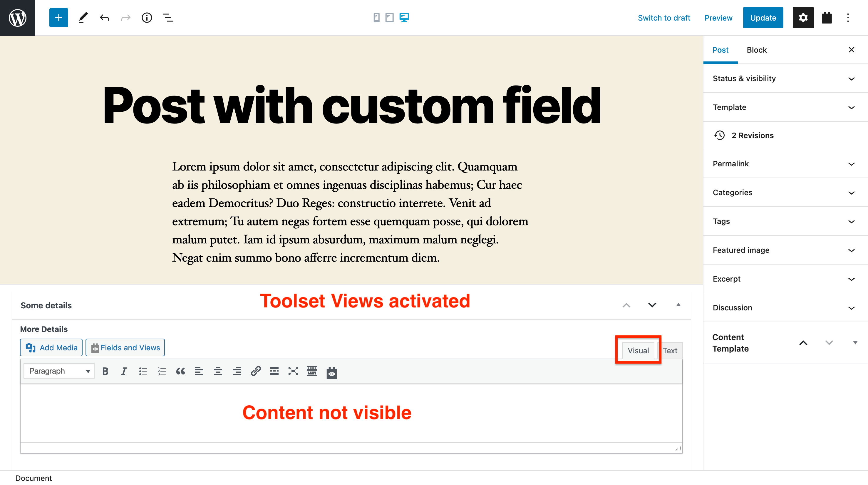Move Some details meta box up
The height and width of the screenshot is (485, 868).
pyautogui.click(x=626, y=305)
